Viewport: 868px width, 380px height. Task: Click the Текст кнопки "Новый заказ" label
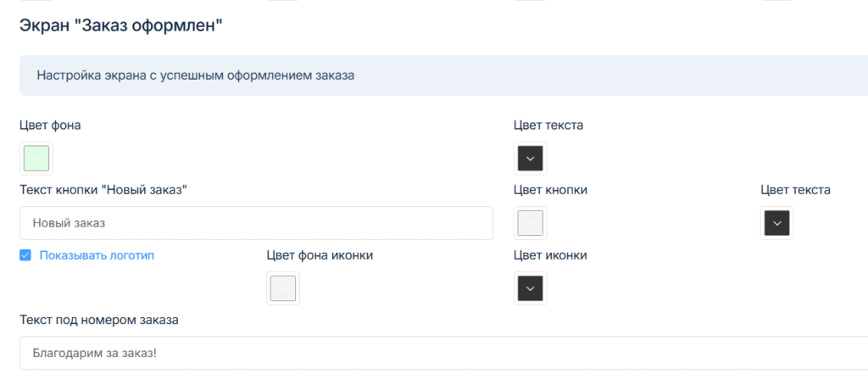[103, 190]
